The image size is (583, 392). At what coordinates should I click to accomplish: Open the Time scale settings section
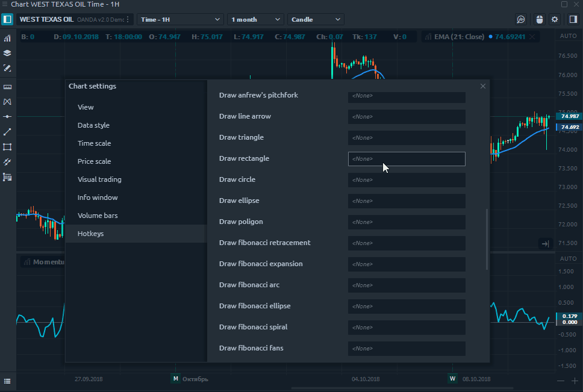pyautogui.click(x=136, y=143)
